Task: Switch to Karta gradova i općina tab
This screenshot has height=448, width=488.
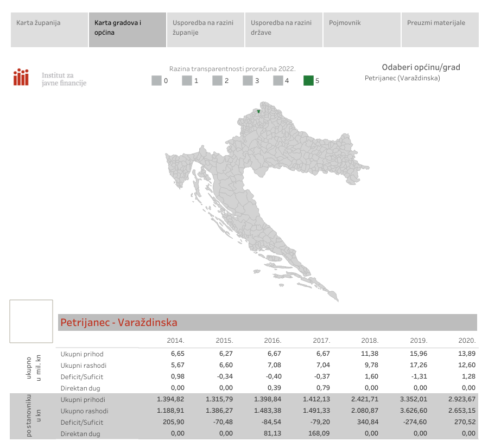Action: [x=127, y=30]
